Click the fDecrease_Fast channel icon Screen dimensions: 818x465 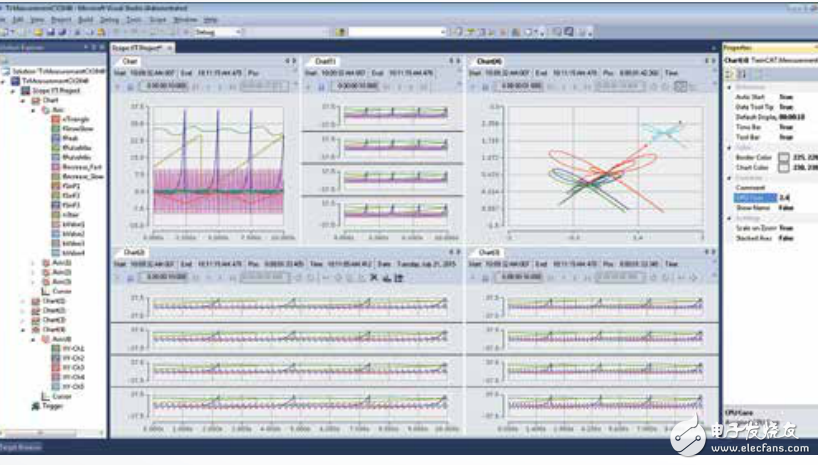point(56,165)
